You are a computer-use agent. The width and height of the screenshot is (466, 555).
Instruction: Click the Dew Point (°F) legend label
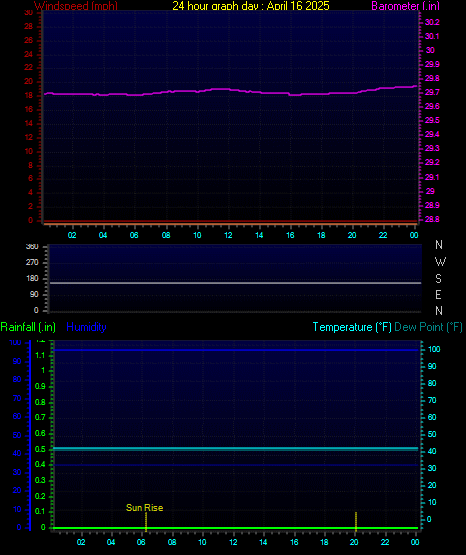coord(428,327)
